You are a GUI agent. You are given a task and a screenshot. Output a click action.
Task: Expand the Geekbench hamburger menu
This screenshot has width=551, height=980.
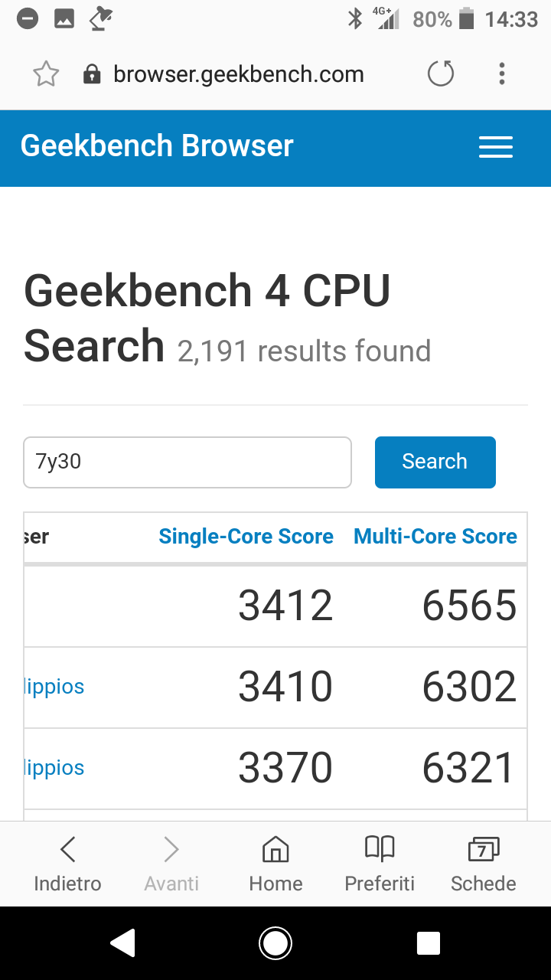coord(496,148)
